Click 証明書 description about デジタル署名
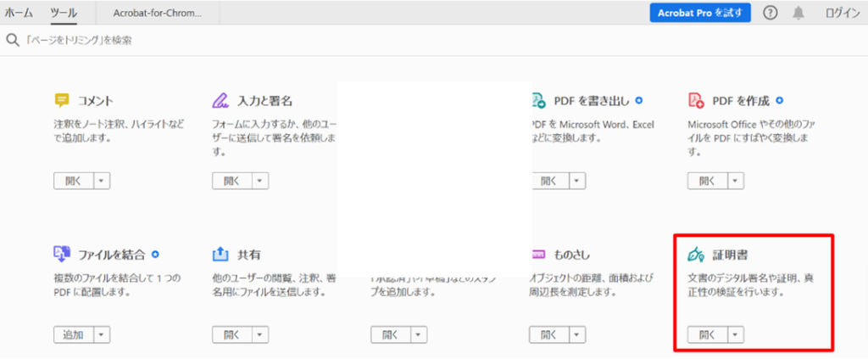This screenshot has width=868, height=359. (750, 285)
